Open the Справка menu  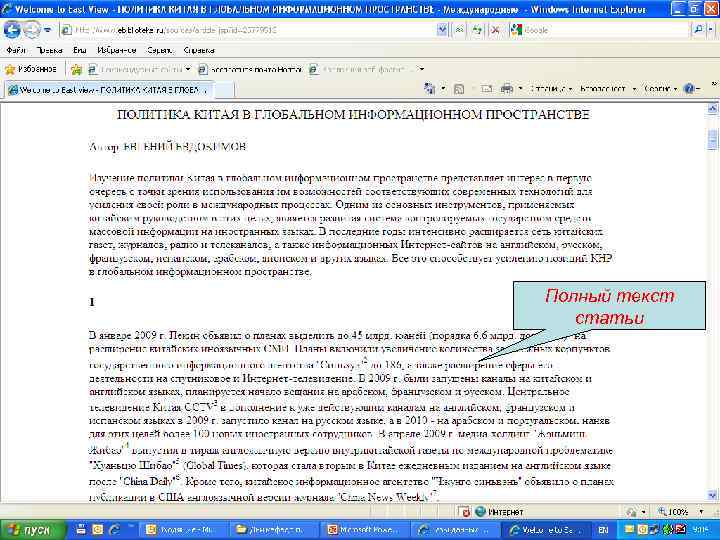(199, 50)
